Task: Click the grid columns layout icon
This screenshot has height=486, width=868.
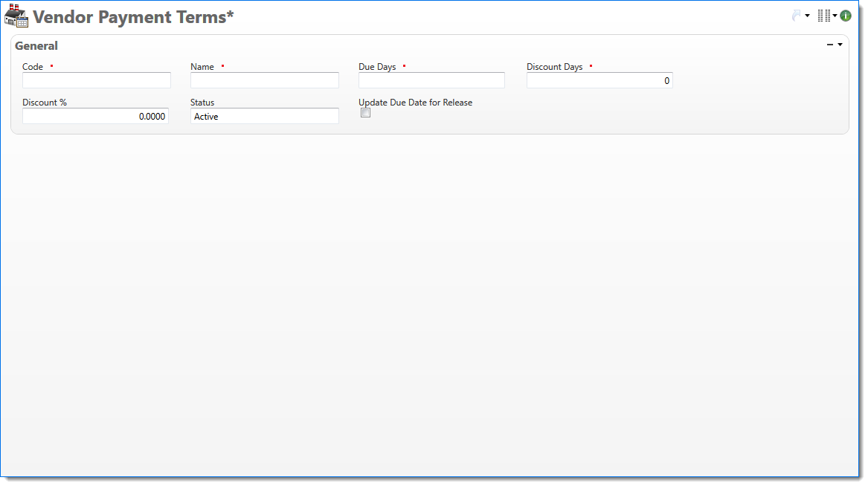Action: pos(823,16)
